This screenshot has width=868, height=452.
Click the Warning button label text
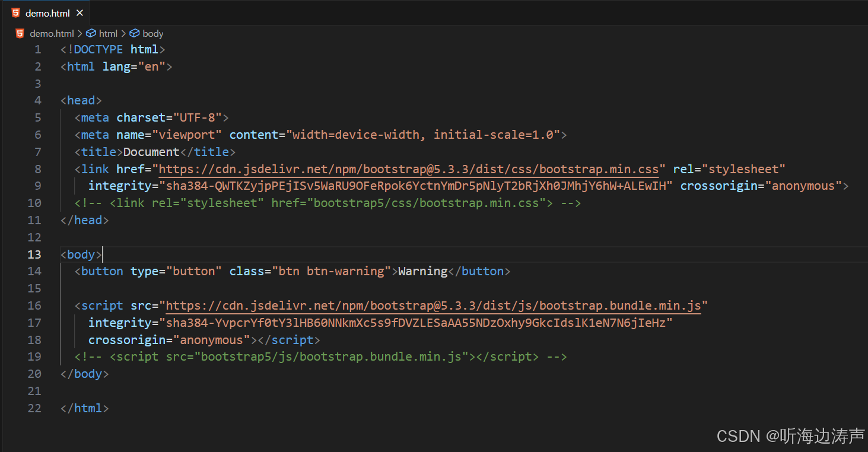click(423, 271)
